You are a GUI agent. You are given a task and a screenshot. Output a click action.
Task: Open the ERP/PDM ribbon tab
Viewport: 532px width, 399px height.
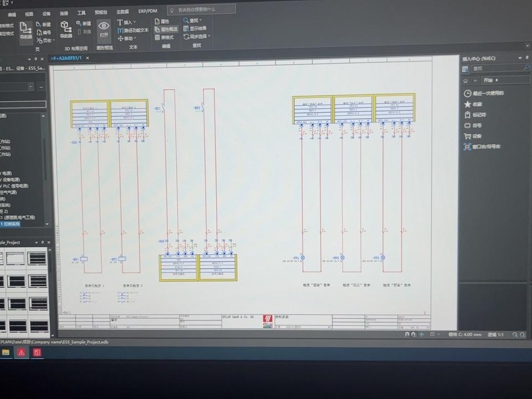point(148,11)
